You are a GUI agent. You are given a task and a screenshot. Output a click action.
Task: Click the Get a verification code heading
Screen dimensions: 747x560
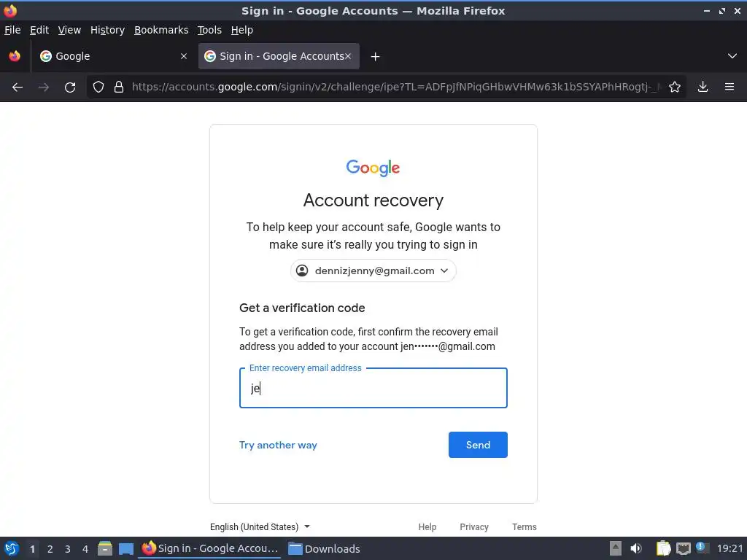point(302,308)
